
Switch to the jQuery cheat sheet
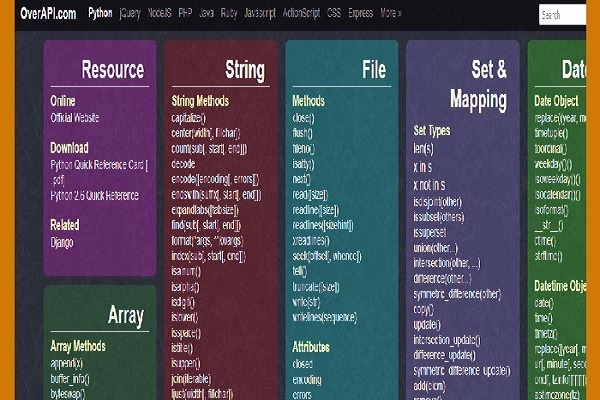[130, 14]
